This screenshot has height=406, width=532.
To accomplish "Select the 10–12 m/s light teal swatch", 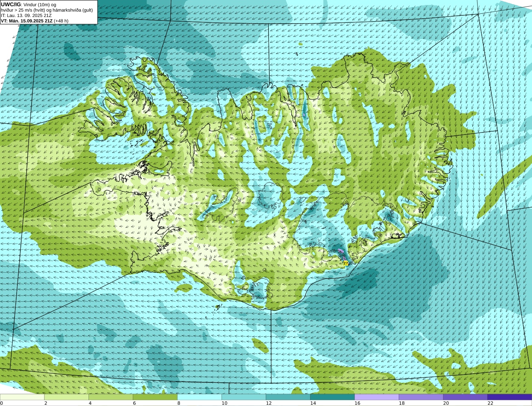I will [x=244, y=397].
